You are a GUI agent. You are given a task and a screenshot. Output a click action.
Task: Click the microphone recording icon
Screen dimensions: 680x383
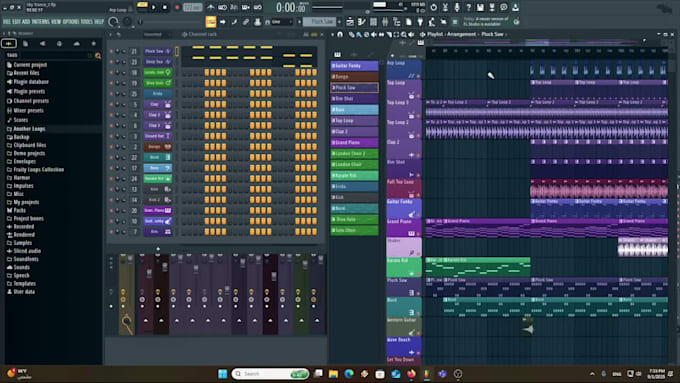coord(457,7)
